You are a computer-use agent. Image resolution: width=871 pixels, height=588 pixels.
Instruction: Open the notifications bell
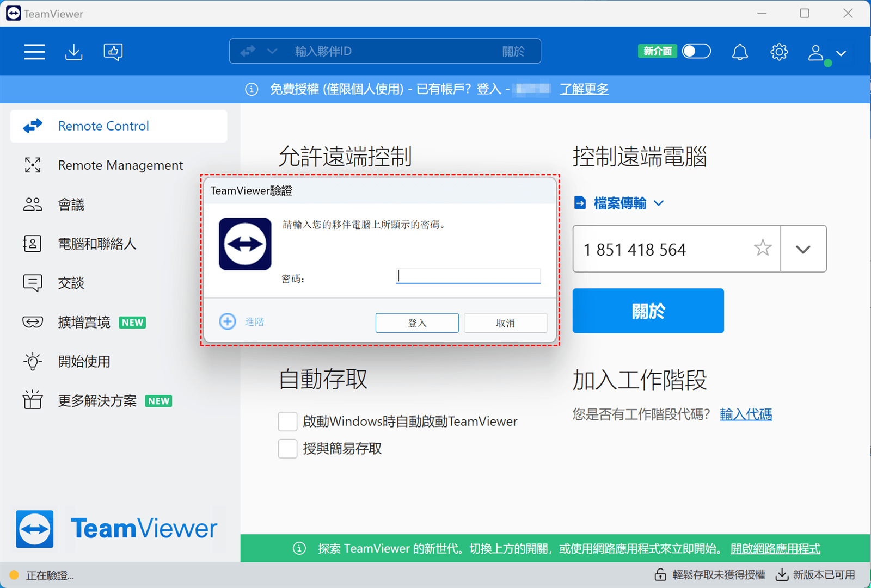(739, 52)
